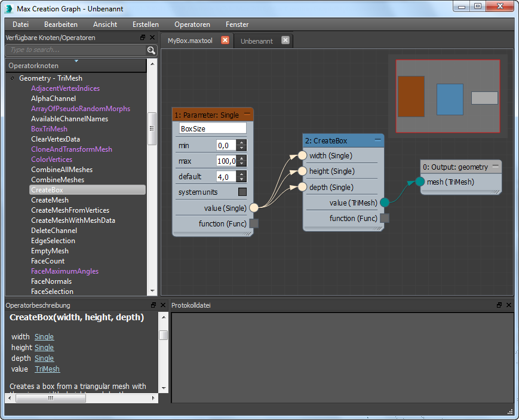Close the Unbenannt tab
Screen dimensions: 519x420
(x=285, y=40)
